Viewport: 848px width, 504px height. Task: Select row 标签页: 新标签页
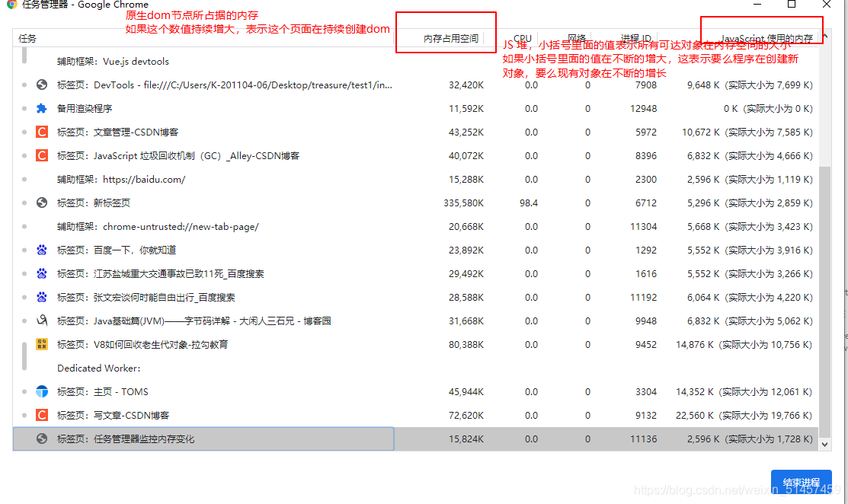pos(415,203)
